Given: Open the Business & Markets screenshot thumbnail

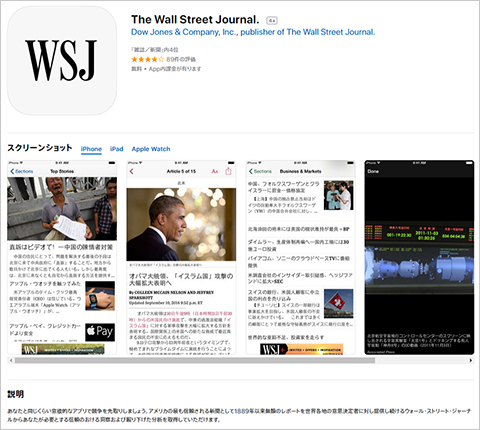Looking at the screenshot, I should tap(301, 257).
